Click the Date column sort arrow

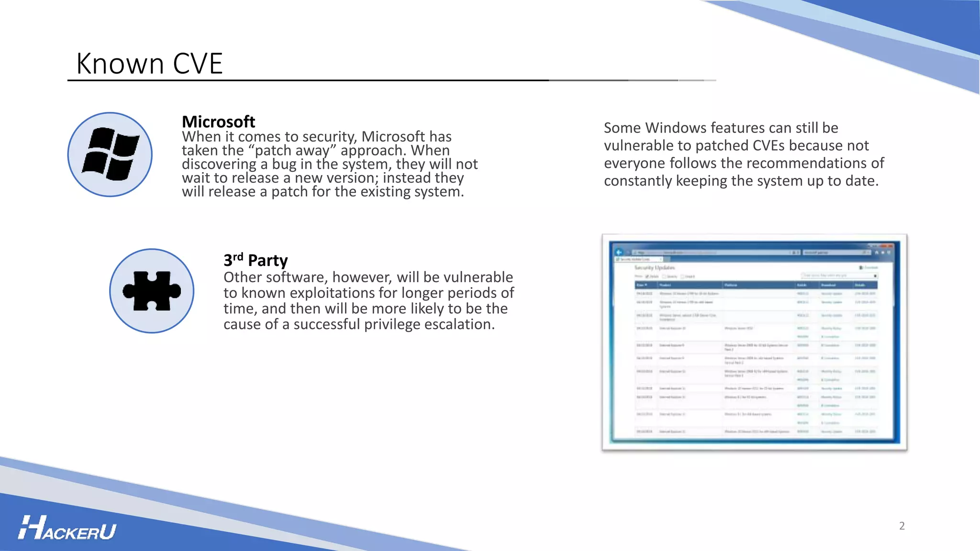click(646, 285)
